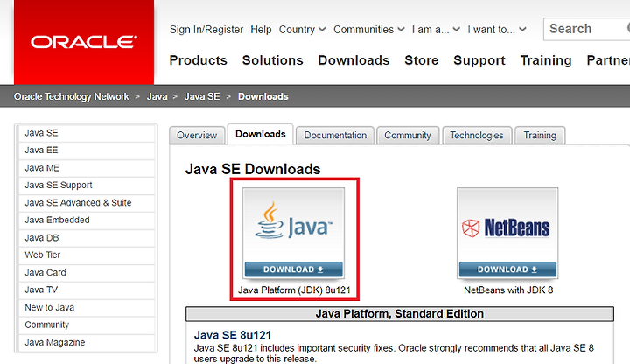Viewport: 630px width, 364px height.
Task: Switch to the Community tab
Action: [x=408, y=135]
